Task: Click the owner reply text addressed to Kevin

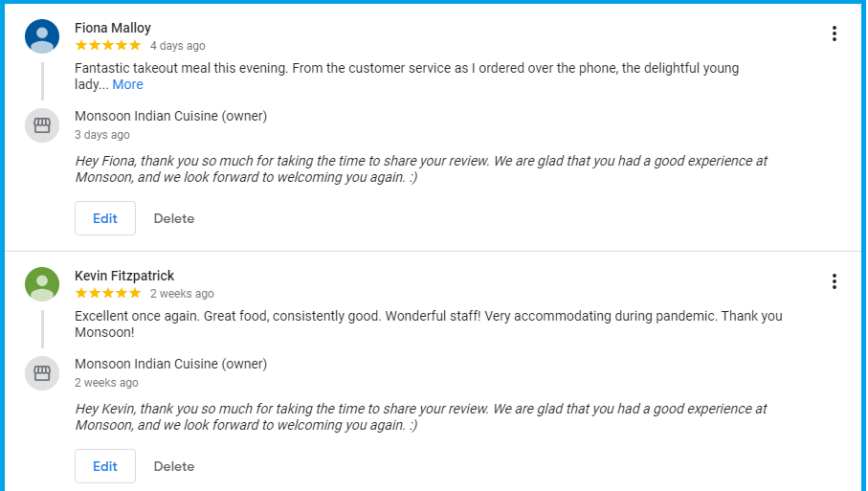Action: [421, 417]
